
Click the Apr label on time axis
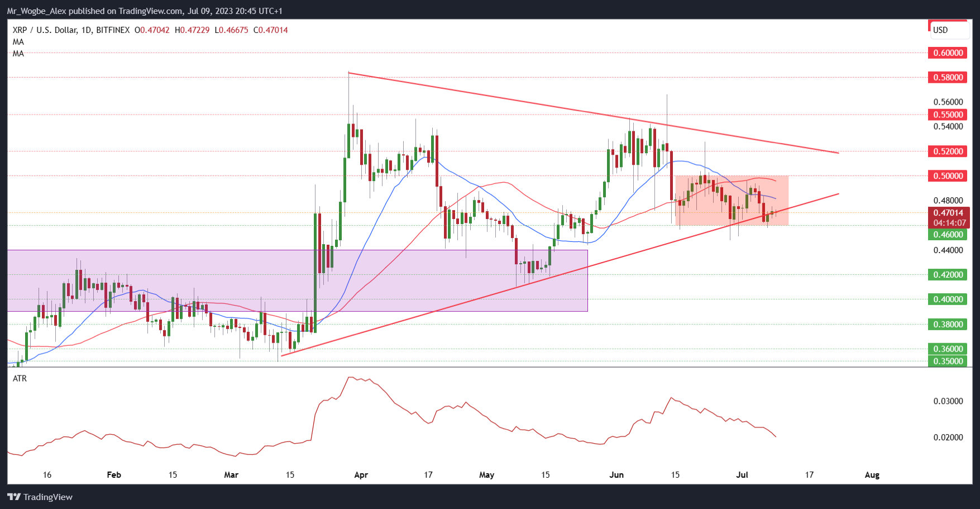[361, 475]
